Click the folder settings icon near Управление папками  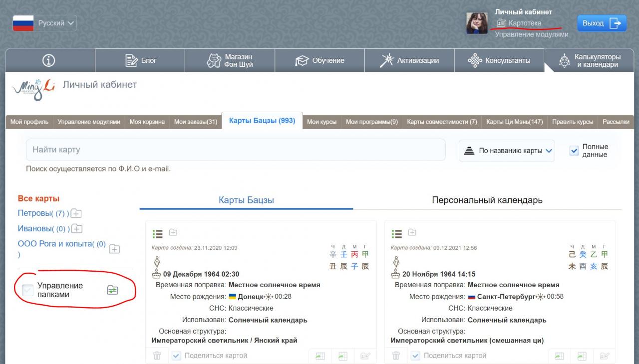tap(113, 290)
